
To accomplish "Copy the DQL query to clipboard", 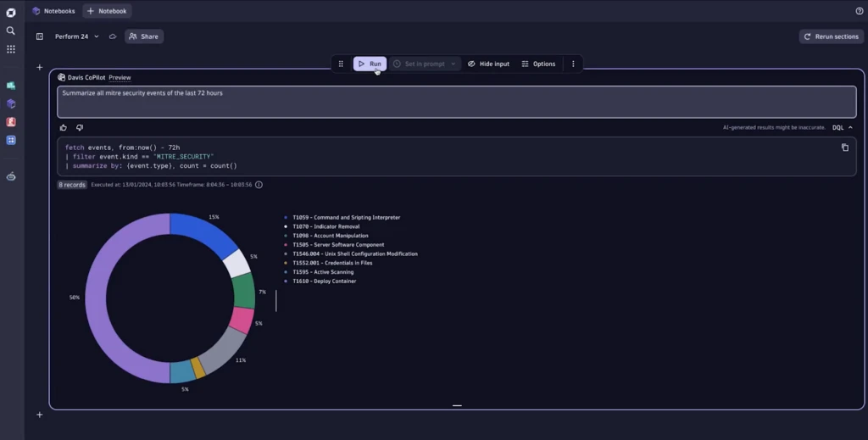I will 844,148.
